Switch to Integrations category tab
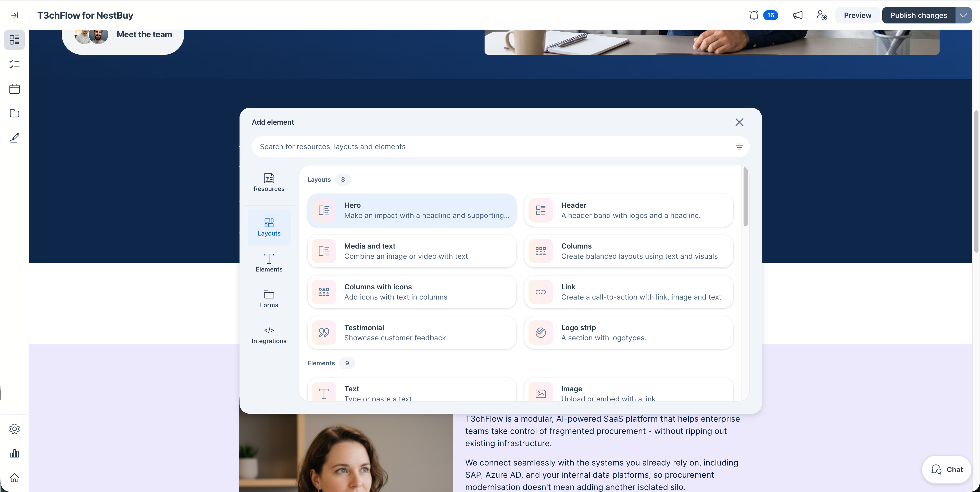Viewport: 980px width, 492px height. (269, 335)
